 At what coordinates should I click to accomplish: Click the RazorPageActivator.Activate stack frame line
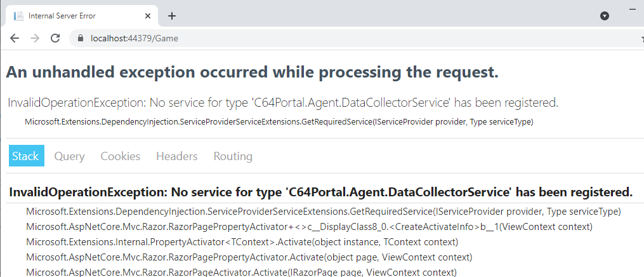[x=240, y=272]
